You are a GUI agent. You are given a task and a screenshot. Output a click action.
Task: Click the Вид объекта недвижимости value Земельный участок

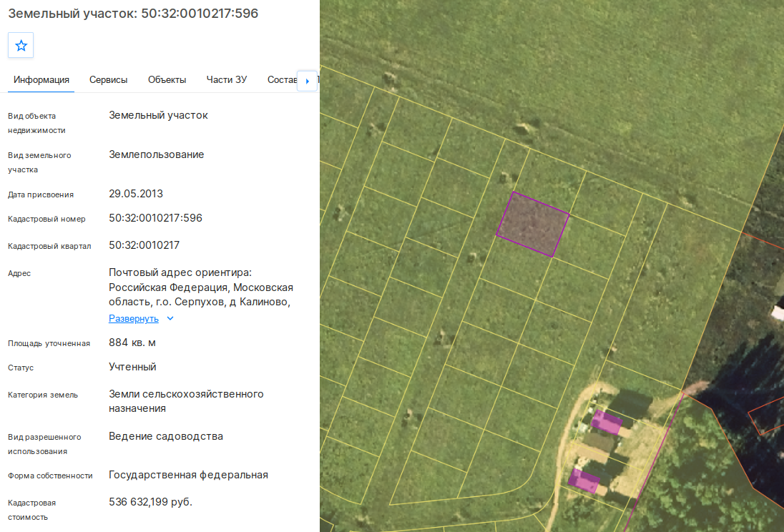click(159, 115)
